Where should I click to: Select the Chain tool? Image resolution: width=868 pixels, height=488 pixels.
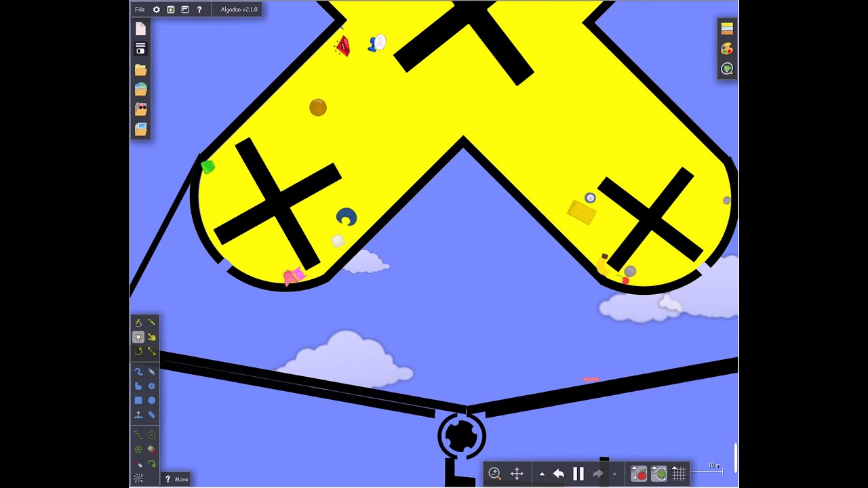(x=152, y=414)
